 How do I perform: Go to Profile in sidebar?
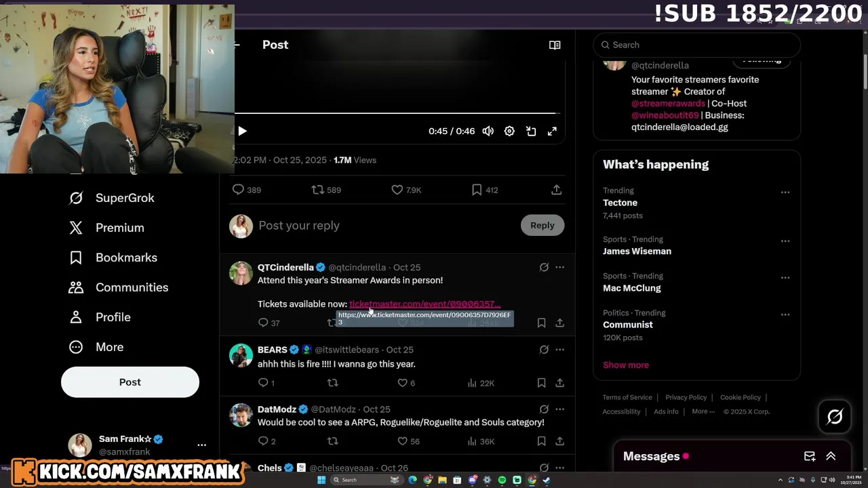pos(100,317)
